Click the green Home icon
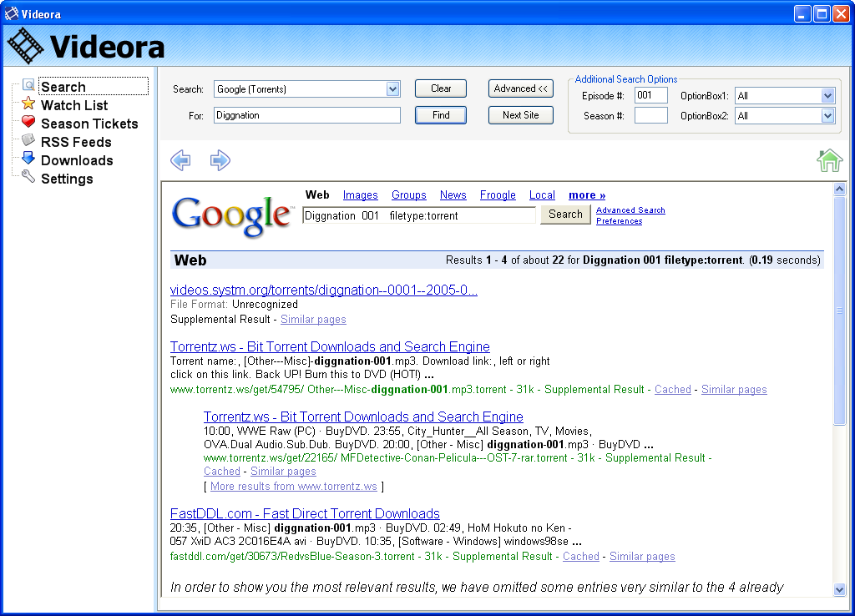 (829, 160)
